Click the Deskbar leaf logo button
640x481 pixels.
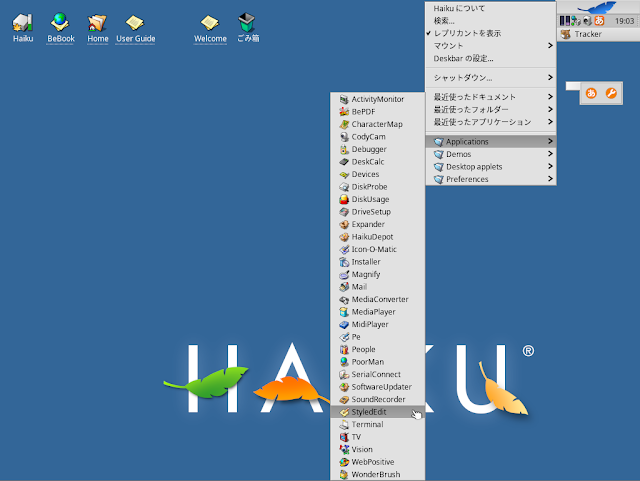coord(598,7)
